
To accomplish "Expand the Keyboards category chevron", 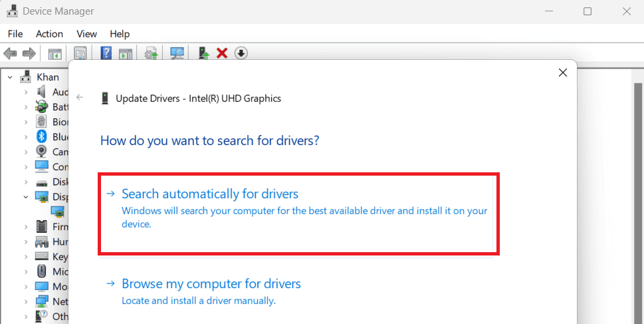I will [26, 257].
